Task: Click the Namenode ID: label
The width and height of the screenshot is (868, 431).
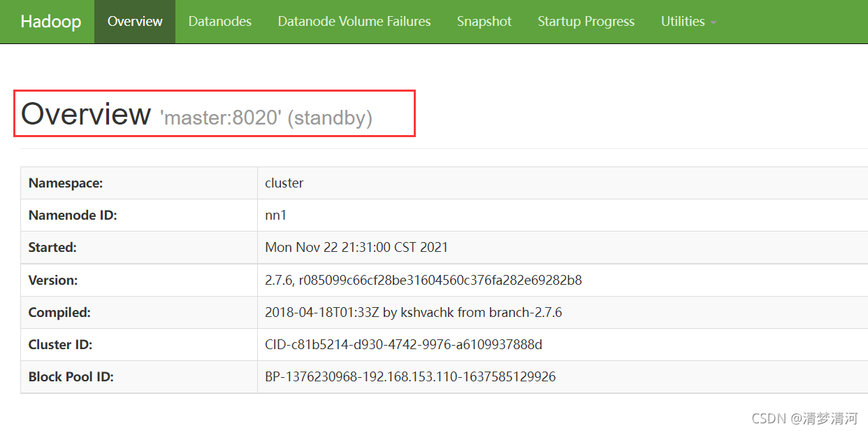Action: pos(73,215)
